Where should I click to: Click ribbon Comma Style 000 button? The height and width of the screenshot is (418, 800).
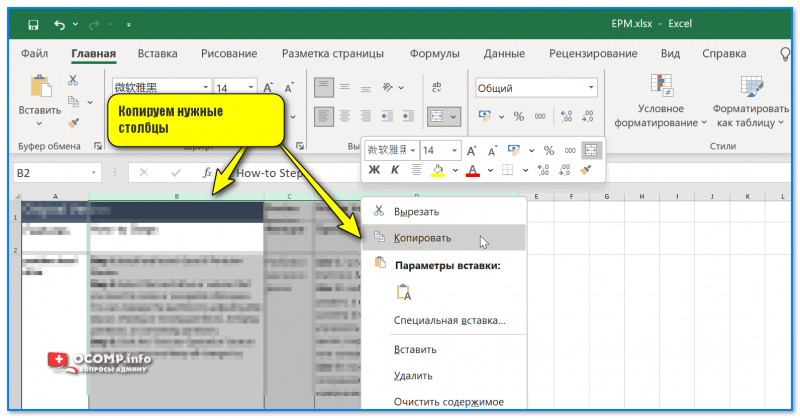540,116
